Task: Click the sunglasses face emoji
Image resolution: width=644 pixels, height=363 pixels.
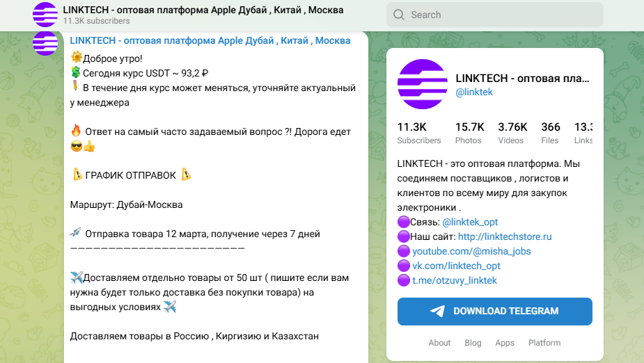Action: [76, 146]
